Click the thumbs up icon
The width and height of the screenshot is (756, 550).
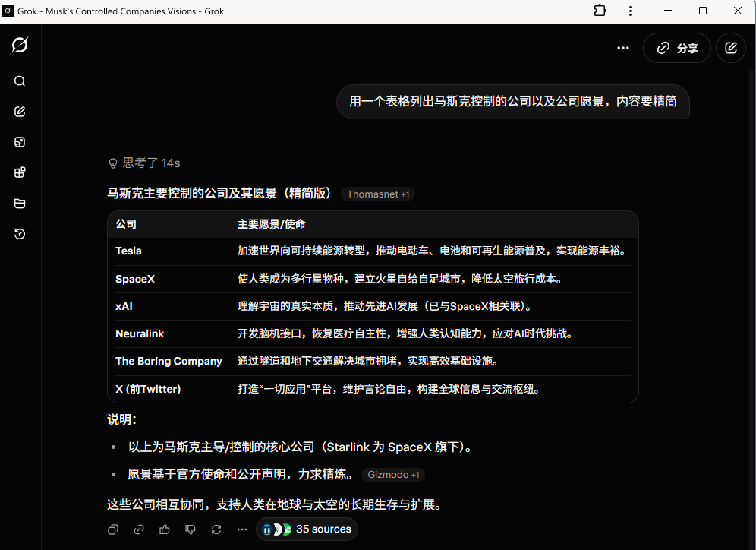coord(165,529)
